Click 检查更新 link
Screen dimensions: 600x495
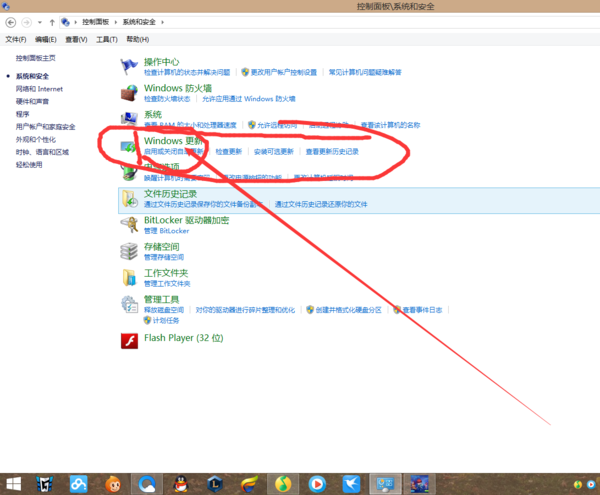click(x=229, y=151)
